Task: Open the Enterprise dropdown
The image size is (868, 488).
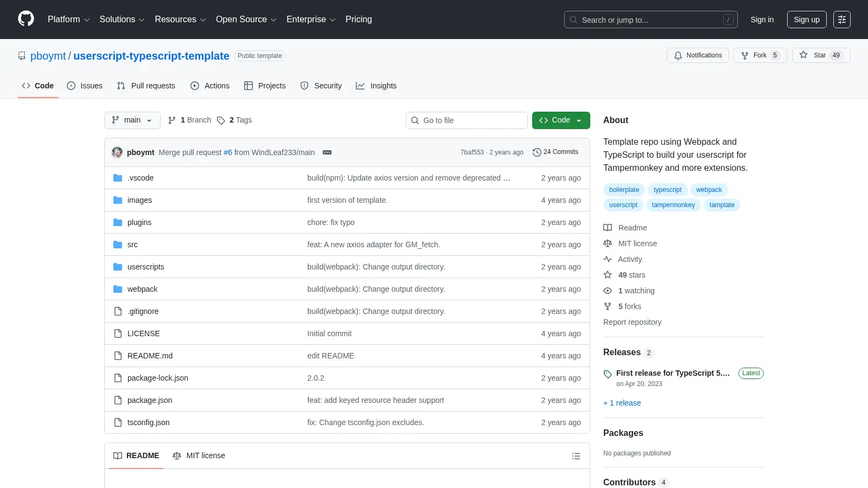Action: [x=311, y=20]
